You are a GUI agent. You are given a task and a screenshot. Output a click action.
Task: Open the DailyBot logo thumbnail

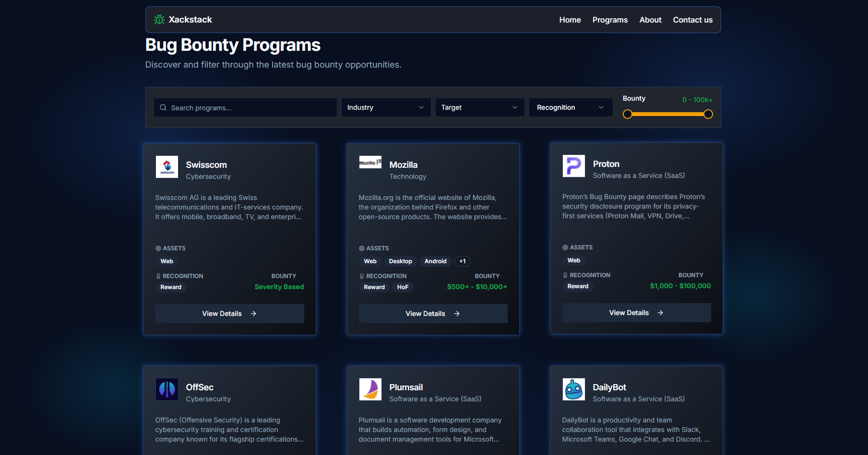click(x=574, y=389)
